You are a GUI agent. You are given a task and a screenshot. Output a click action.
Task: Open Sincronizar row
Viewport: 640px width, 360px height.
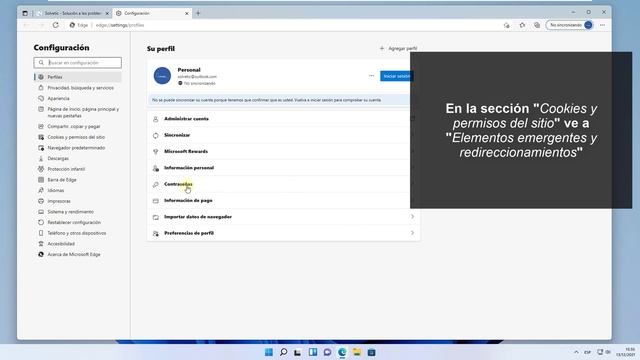click(x=283, y=135)
